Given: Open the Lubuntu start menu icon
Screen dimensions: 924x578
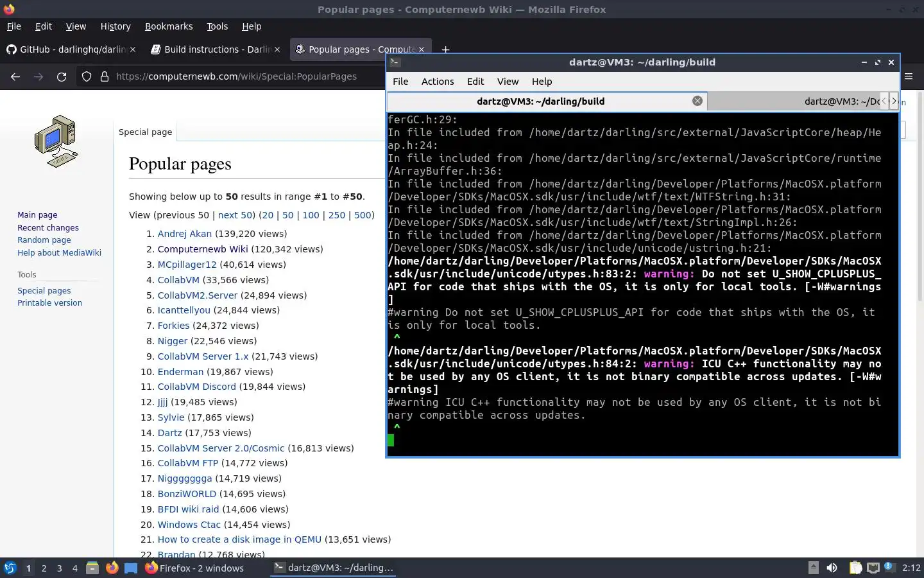Looking at the screenshot, I should coord(10,568).
